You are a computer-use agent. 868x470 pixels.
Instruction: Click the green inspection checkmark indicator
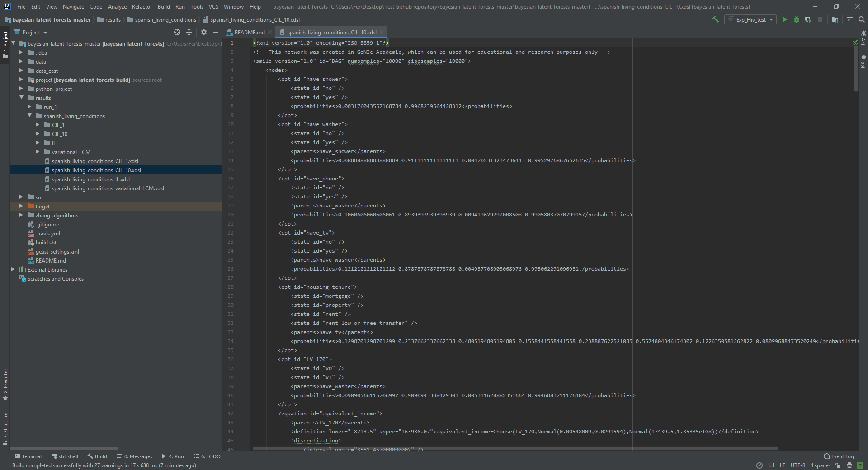(x=855, y=42)
